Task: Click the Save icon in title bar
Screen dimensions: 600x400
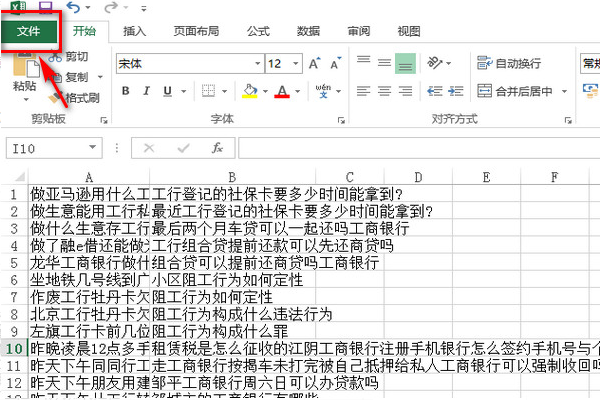Action: [x=46, y=7]
